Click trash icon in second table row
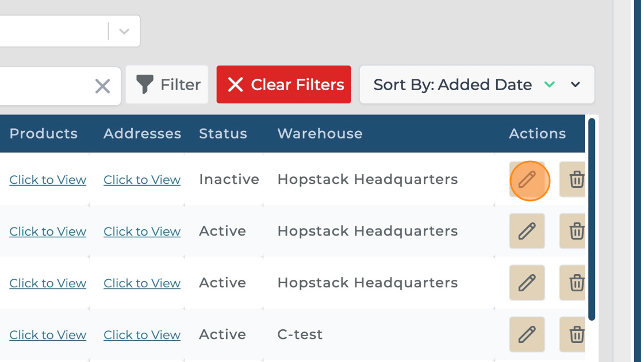This screenshot has height=362, width=644. coord(575,232)
